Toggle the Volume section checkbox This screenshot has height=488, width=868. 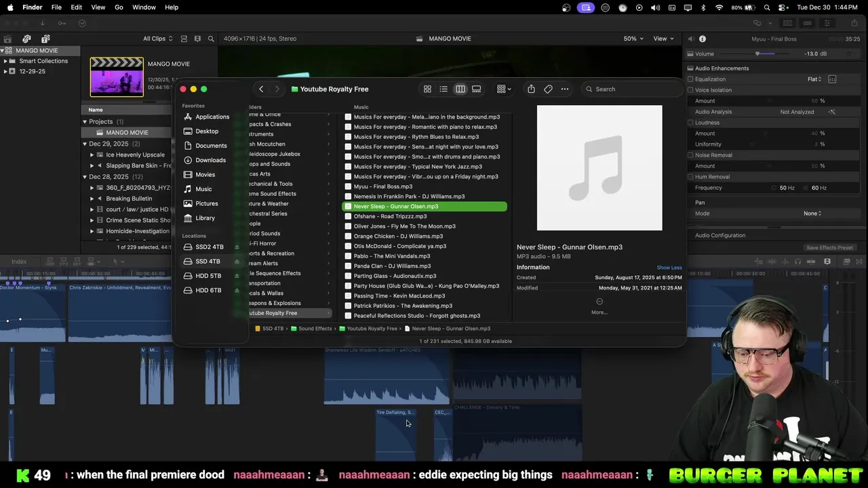[x=690, y=54]
